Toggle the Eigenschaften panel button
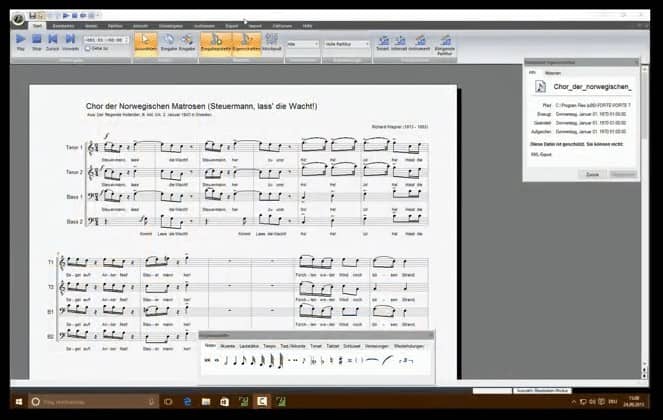This screenshot has width=663, height=420. click(247, 43)
